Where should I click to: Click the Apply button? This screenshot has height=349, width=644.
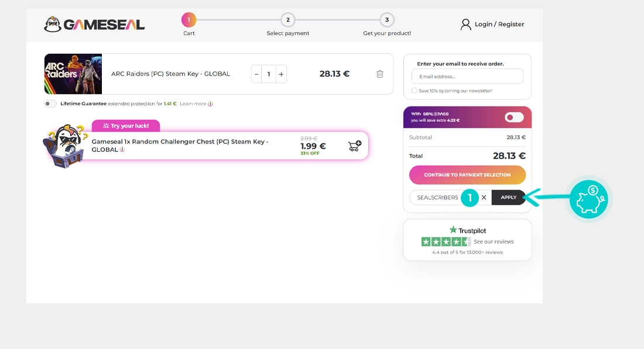(x=508, y=197)
